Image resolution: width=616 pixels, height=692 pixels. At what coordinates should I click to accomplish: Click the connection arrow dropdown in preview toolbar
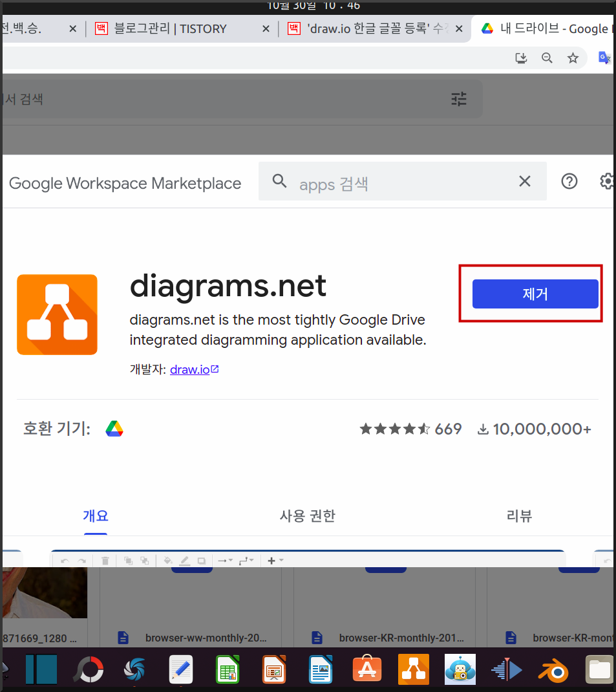click(x=225, y=561)
